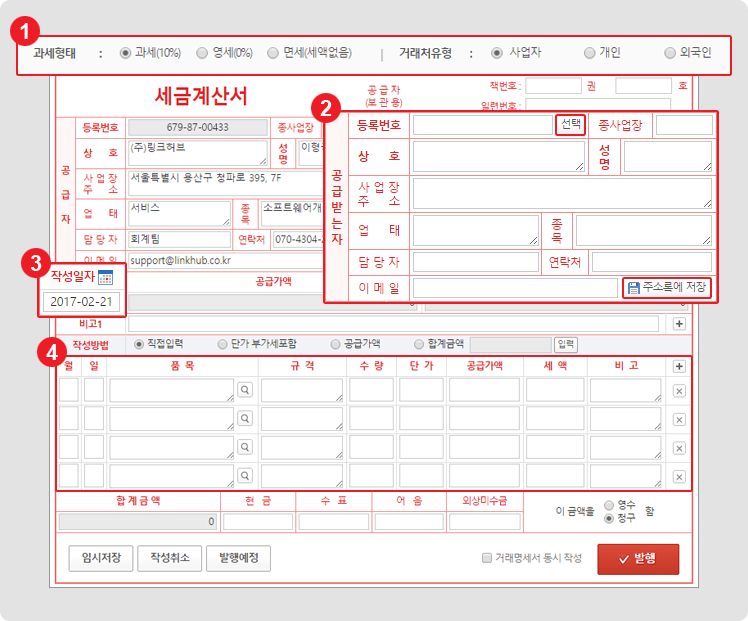Click recipient 종사업장 field
The width and height of the screenshot is (748, 621).
pyautogui.click(x=684, y=125)
